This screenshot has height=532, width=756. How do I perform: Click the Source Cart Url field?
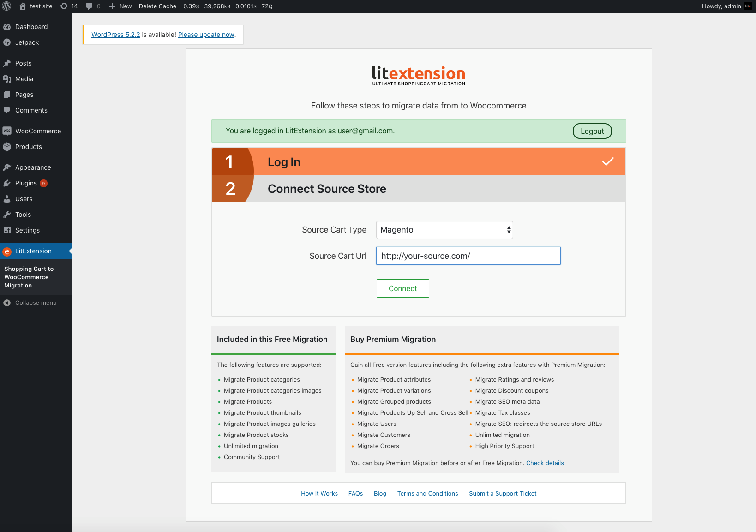point(468,256)
